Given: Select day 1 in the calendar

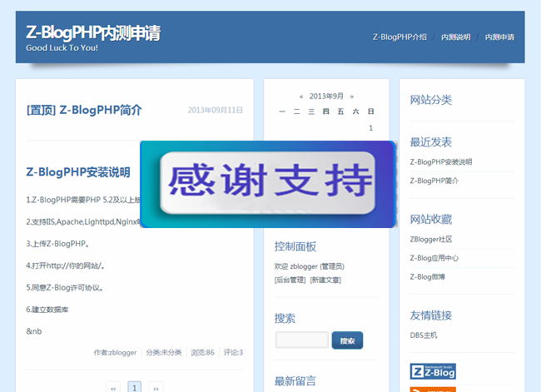Looking at the screenshot, I should coord(370,128).
